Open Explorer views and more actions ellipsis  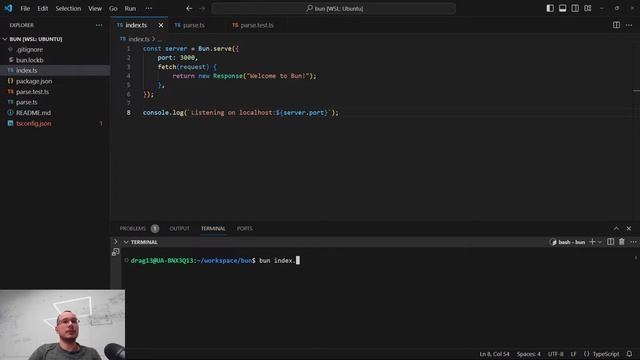pos(99,25)
